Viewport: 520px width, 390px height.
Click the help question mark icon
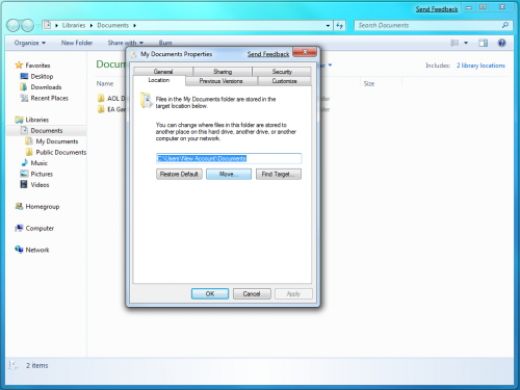pyautogui.click(x=502, y=43)
